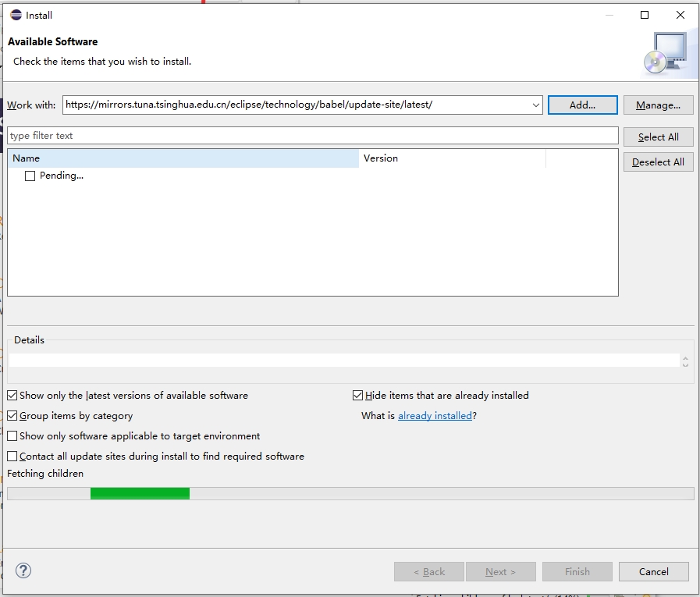The height and width of the screenshot is (597, 700).
Task: Enable Show only software applicable to target environment
Action: click(x=12, y=435)
